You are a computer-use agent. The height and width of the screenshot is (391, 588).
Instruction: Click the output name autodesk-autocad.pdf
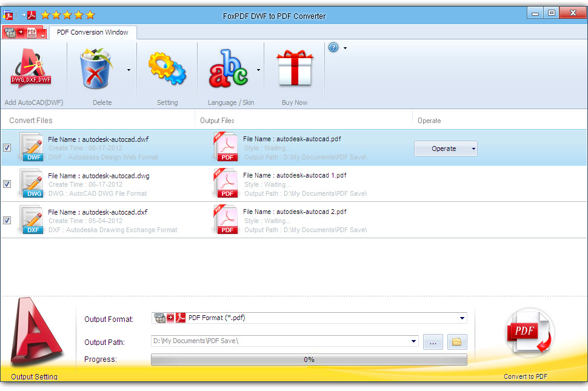(309, 139)
